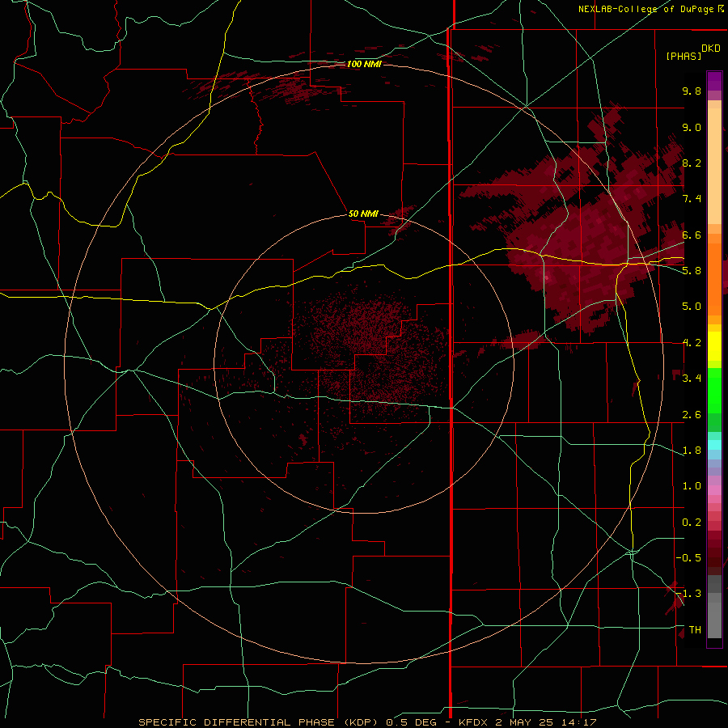Pick the cyan segment of the color bar

tap(714, 444)
